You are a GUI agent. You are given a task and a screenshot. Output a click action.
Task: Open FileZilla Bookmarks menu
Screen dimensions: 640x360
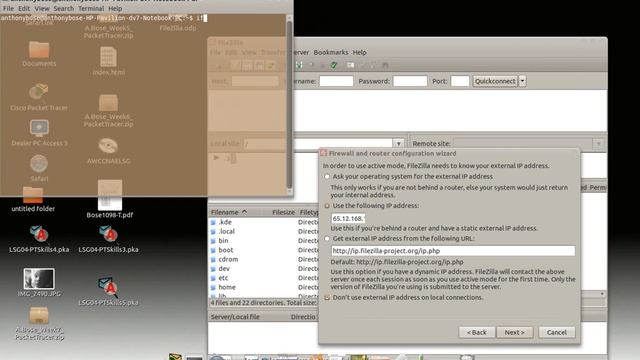click(x=331, y=52)
